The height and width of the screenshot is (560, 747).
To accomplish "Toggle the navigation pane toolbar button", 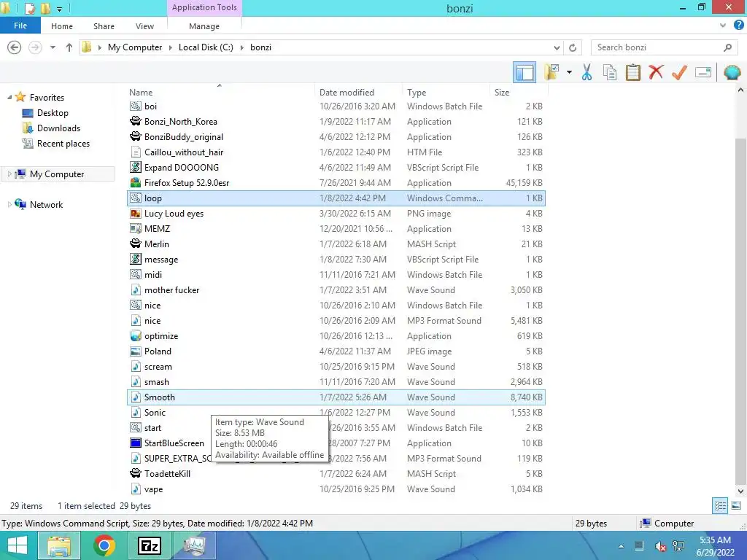I will 525,72.
